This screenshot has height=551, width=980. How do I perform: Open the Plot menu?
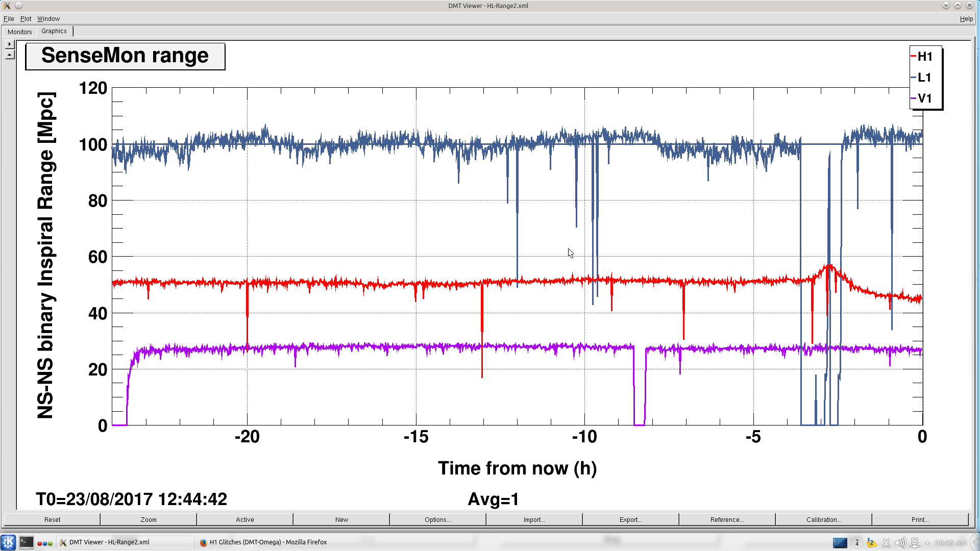point(26,18)
